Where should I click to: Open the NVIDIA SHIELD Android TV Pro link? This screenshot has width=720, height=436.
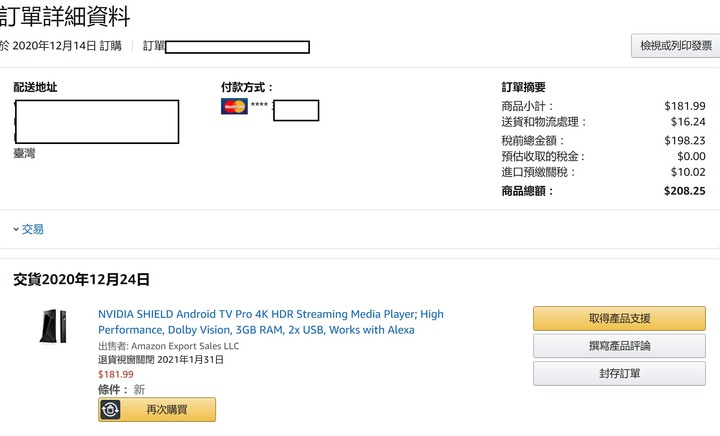click(271, 322)
